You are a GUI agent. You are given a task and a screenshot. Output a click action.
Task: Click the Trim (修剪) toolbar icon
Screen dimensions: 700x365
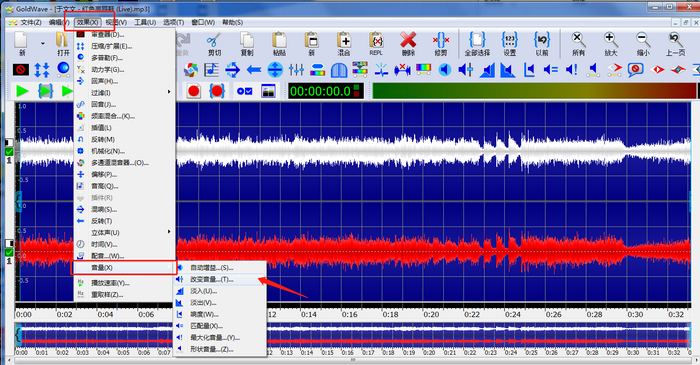(x=441, y=44)
